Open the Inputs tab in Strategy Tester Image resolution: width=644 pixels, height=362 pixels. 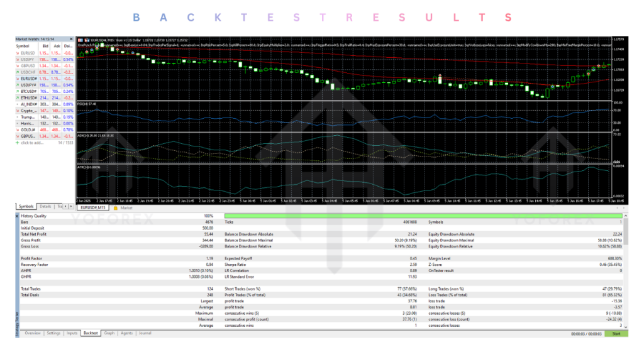72,333
